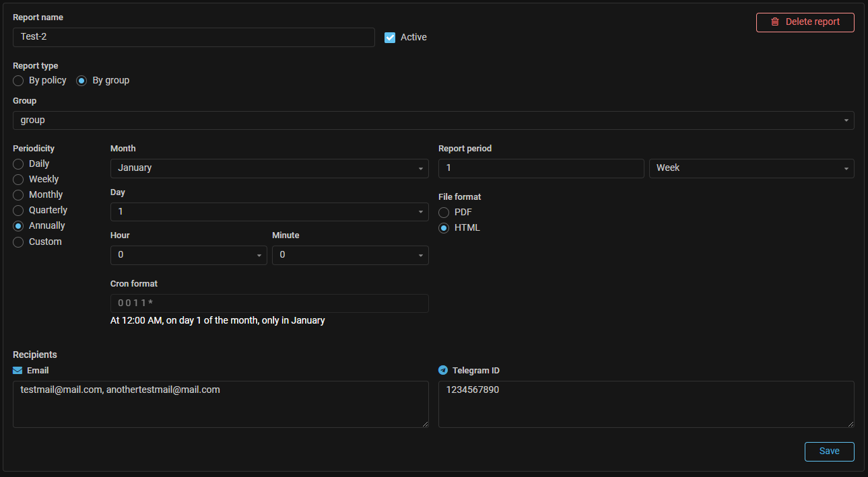Expand the Hour dropdown
Image resolution: width=868 pixels, height=477 pixels.
(189, 256)
